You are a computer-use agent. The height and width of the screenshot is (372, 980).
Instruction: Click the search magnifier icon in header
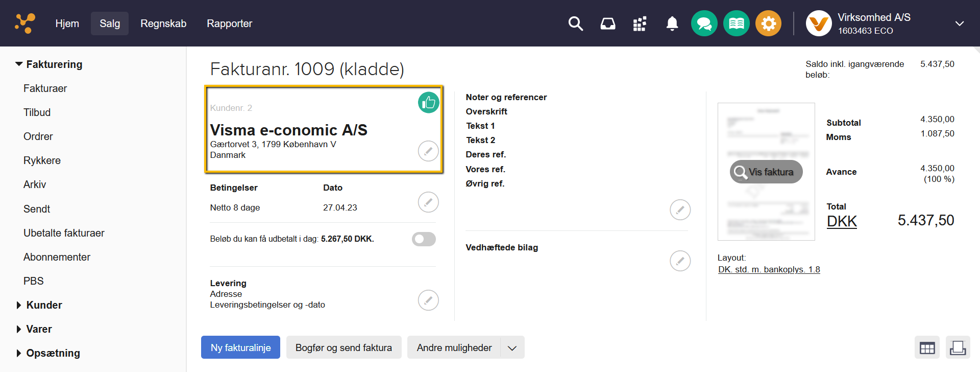(x=575, y=24)
